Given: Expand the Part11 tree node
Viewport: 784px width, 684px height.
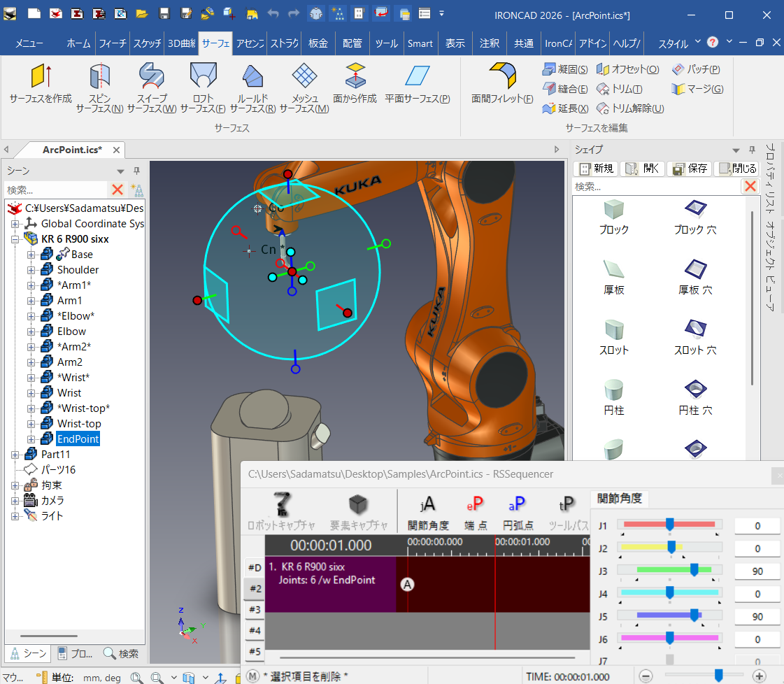Looking at the screenshot, I should click(15, 455).
